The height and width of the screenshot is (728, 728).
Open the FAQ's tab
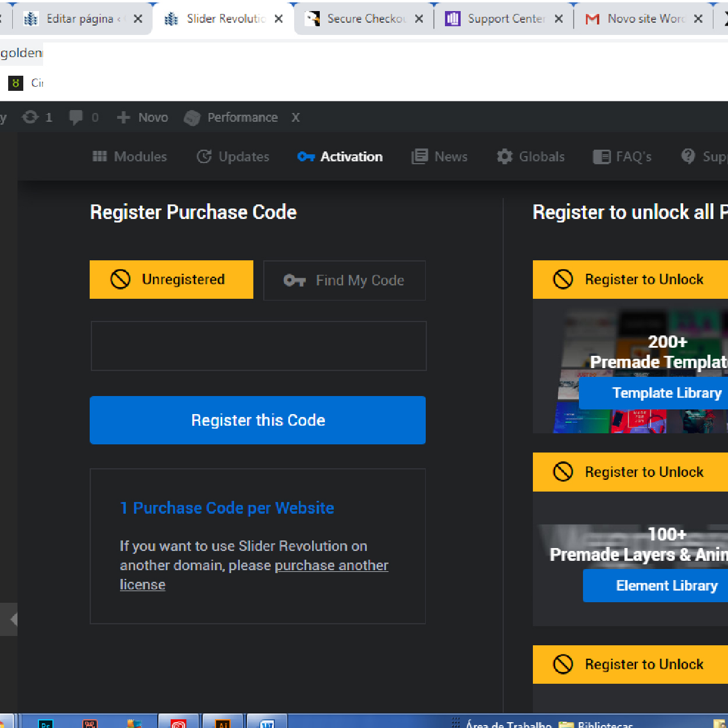(x=623, y=157)
